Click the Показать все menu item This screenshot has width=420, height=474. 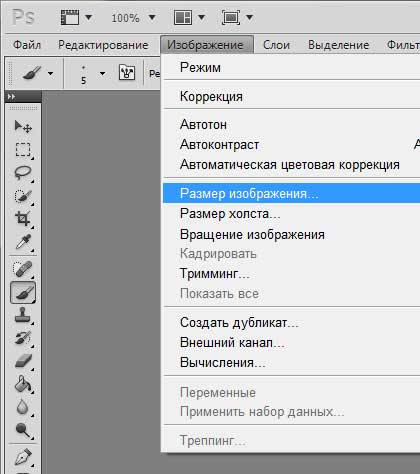pos(291,294)
